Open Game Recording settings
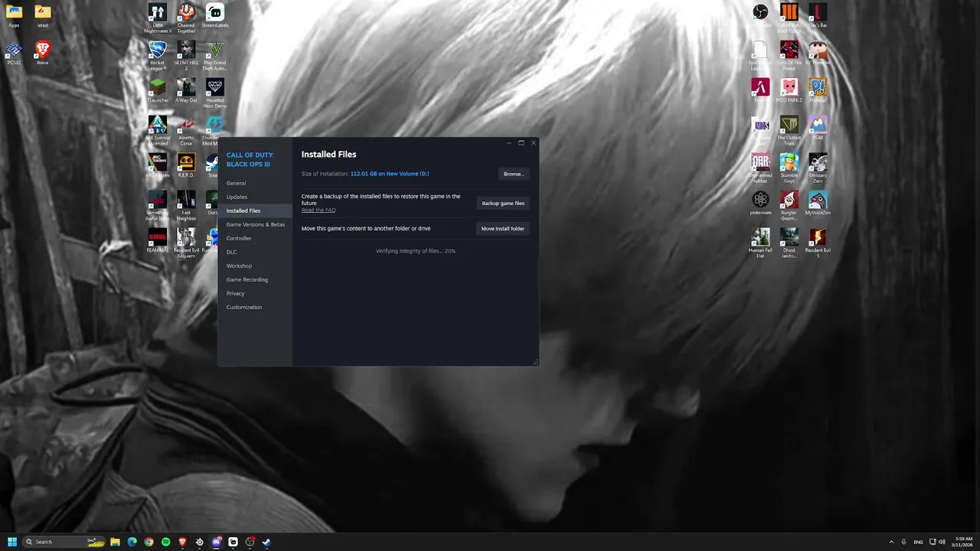 pyautogui.click(x=247, y=279)
